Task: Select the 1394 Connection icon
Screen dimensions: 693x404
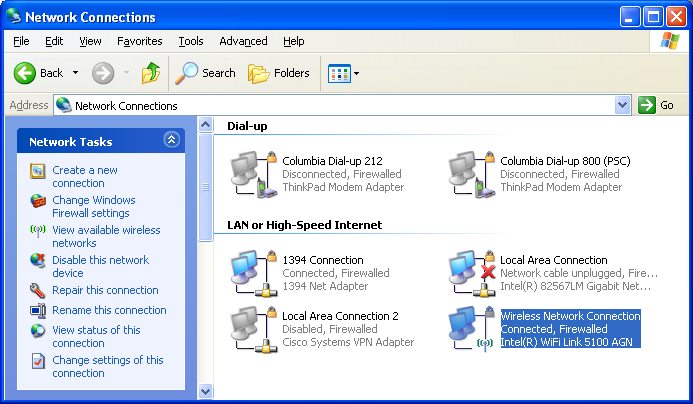Action: [x=254, y=273]
